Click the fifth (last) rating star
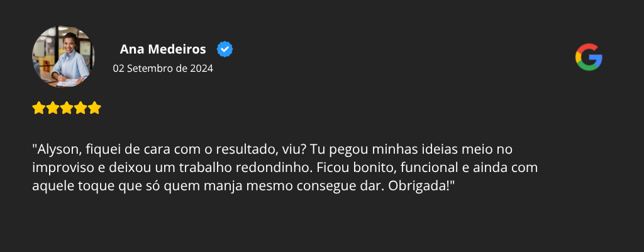Viewport: 644px width, 252px height. point(94,108)
